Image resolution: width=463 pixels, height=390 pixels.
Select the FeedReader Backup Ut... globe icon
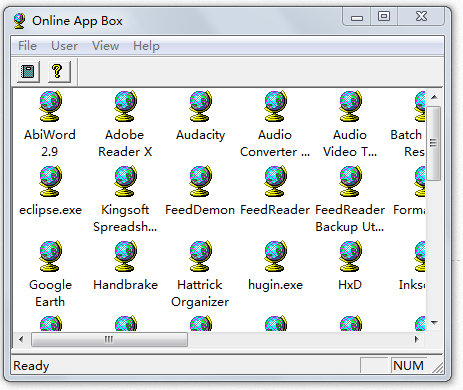[350, 181]
